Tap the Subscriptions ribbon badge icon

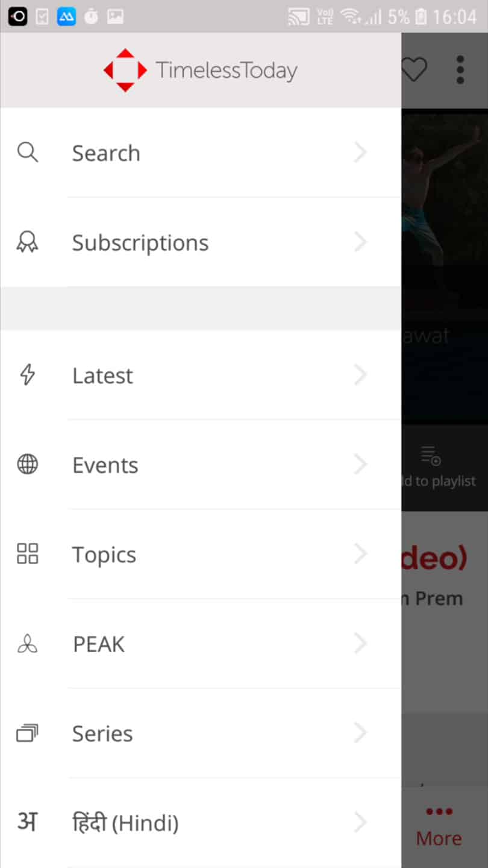point(28,242)
